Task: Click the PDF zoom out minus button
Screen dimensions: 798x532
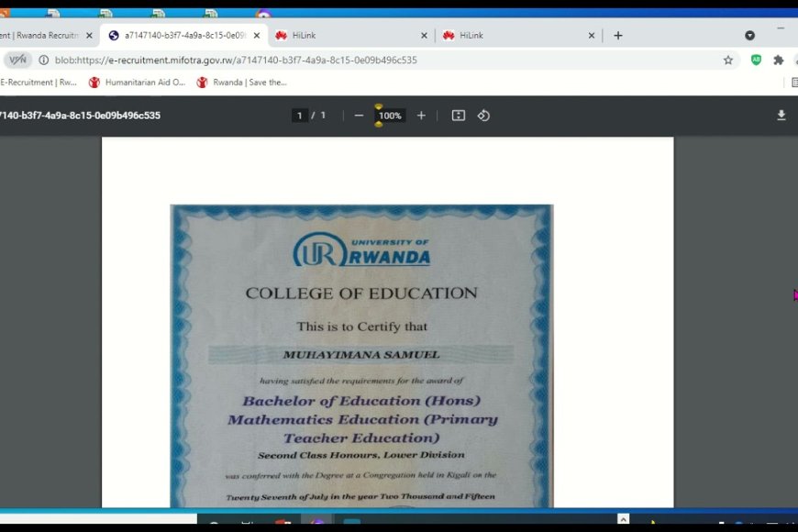Action: click(359, 116)
